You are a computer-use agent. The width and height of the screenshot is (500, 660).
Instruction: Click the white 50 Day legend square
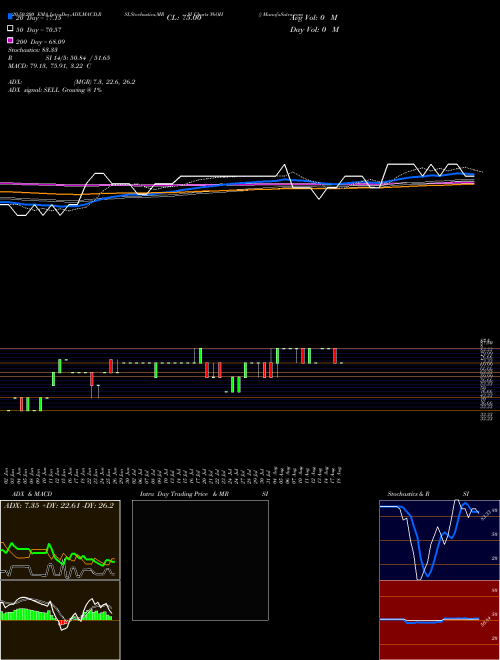pyautogui.click(x=10, y=29)
